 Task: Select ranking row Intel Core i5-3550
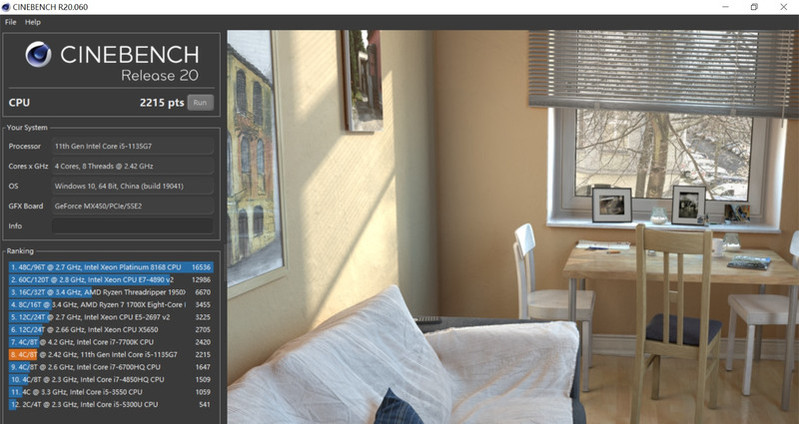click(111, 392)
